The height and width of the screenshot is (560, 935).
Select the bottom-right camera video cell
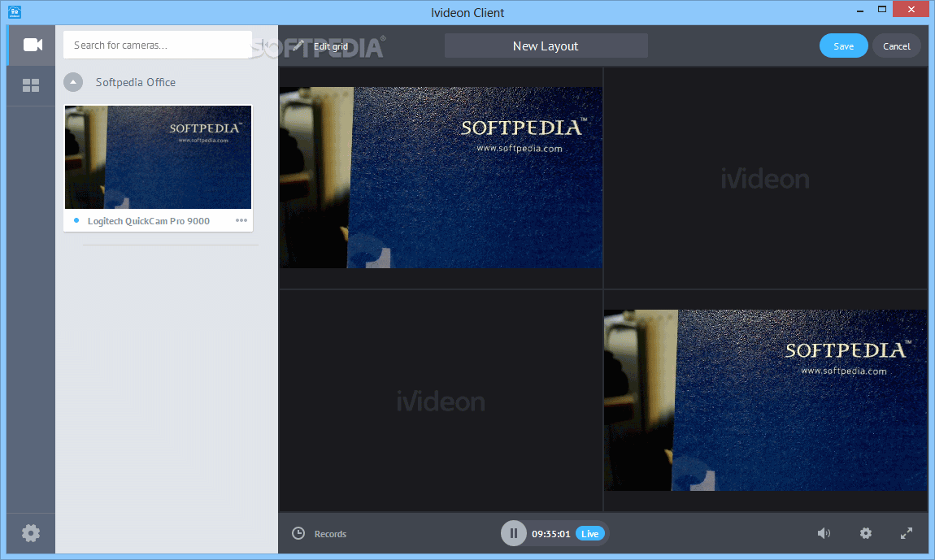click(x=766, y=401)
